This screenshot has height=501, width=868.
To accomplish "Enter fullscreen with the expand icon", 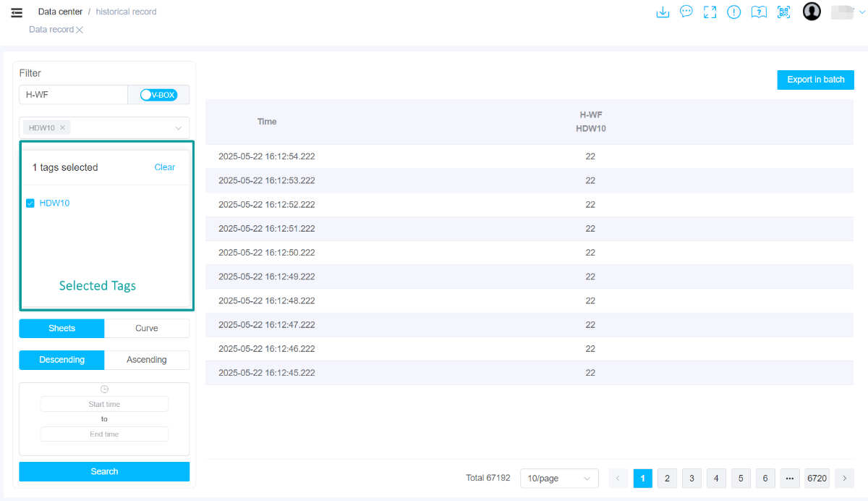I will click(x=710, y=12).
